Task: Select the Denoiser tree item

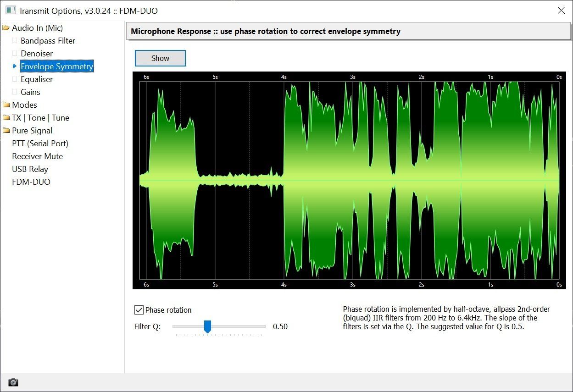Action: coord(37,54)
